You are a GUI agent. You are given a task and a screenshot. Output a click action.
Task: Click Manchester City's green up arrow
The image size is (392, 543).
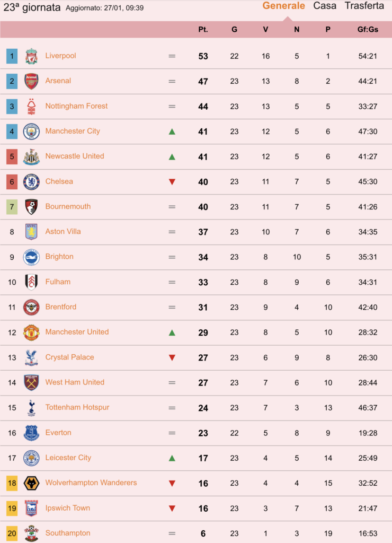point(172,132)
